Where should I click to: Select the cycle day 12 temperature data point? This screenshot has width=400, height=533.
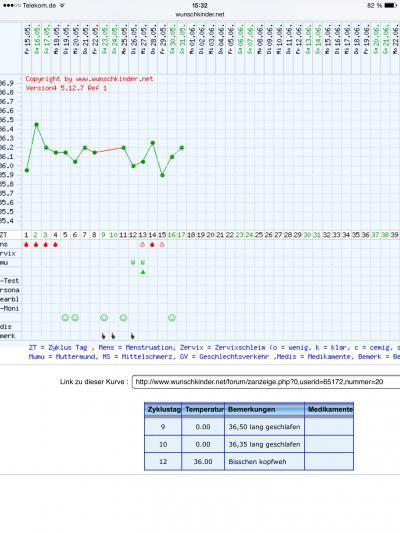point(134,166)
